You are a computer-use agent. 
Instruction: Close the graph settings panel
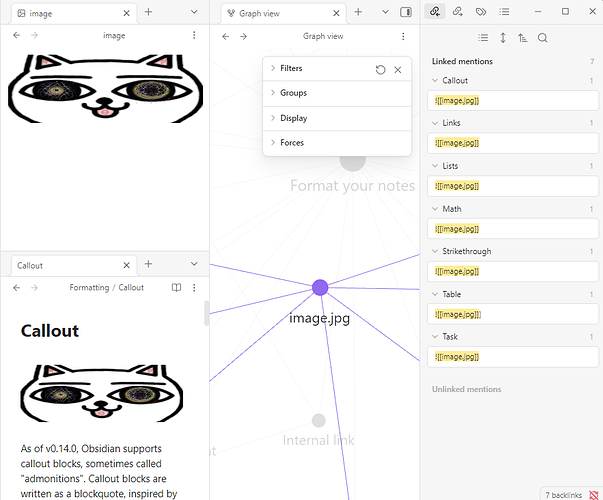tap(398, 69)
